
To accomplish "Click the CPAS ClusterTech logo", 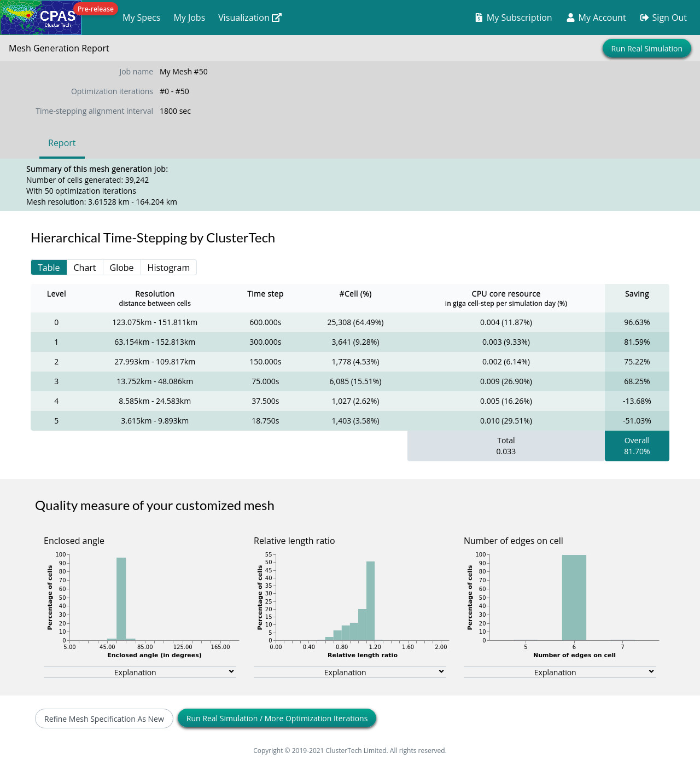I will [40, 18].
